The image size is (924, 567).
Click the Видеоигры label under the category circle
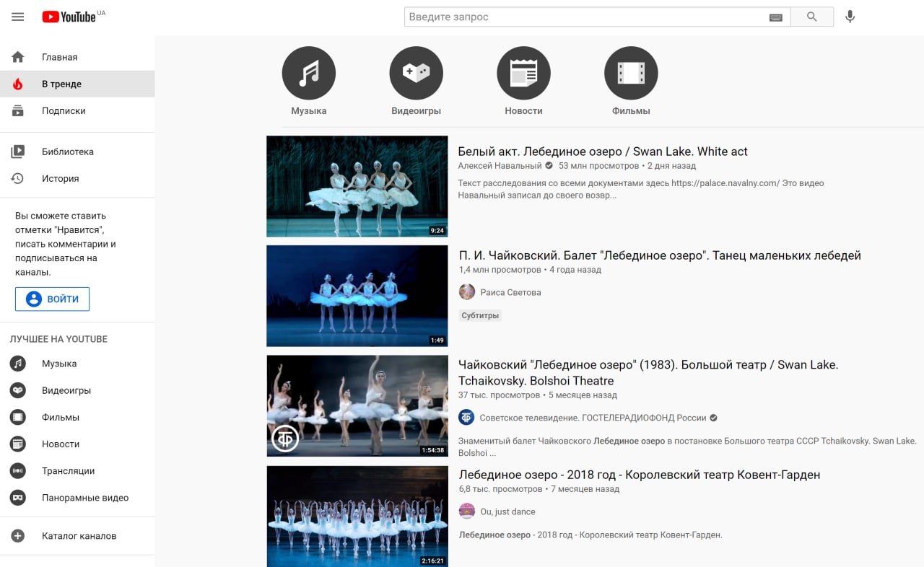(x=417, y=111)
